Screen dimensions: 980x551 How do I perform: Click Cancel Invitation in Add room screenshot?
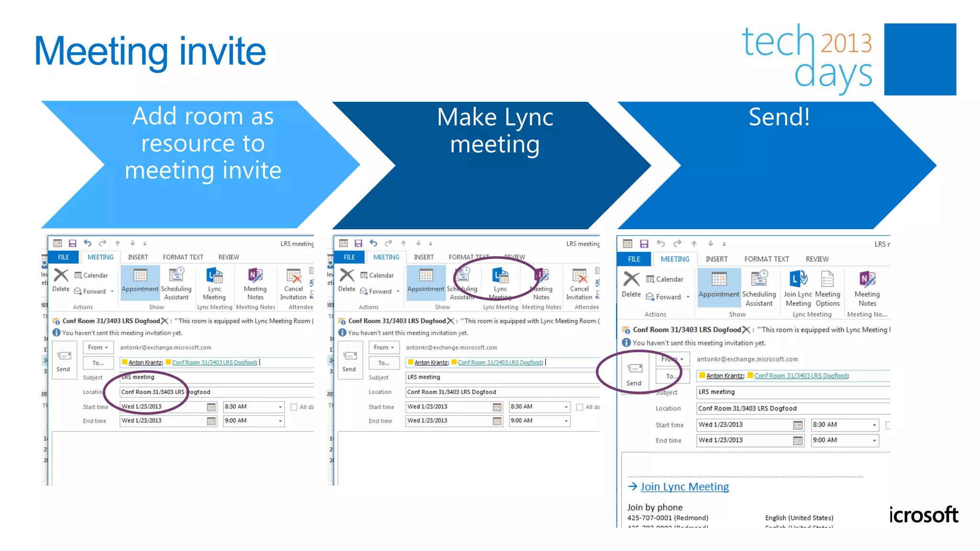click(293, 284)
